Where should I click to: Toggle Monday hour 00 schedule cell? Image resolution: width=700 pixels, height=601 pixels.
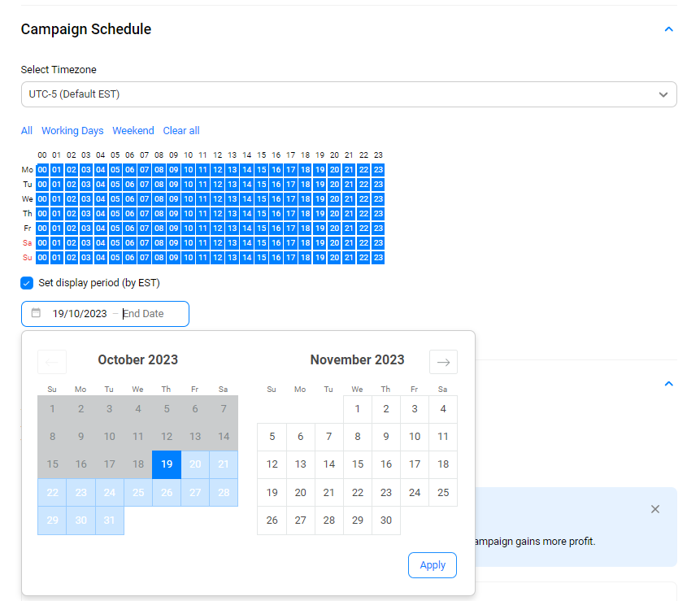[x=43, y=170]
